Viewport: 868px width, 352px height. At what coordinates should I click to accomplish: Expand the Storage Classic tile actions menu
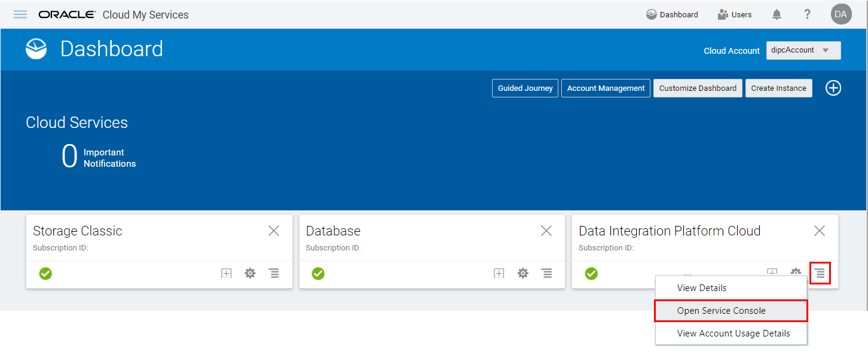point(274,273)
